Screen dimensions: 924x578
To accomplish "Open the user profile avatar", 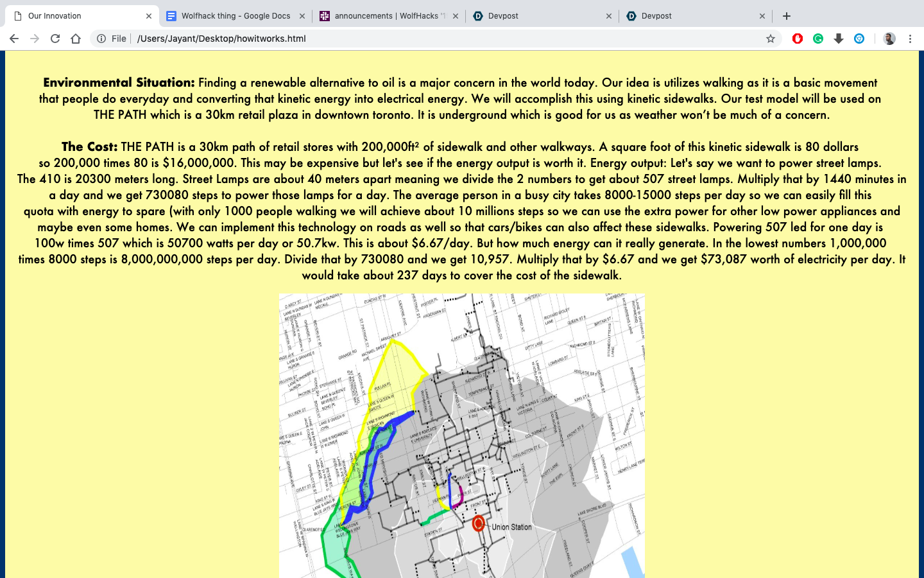I will point(889,39).
